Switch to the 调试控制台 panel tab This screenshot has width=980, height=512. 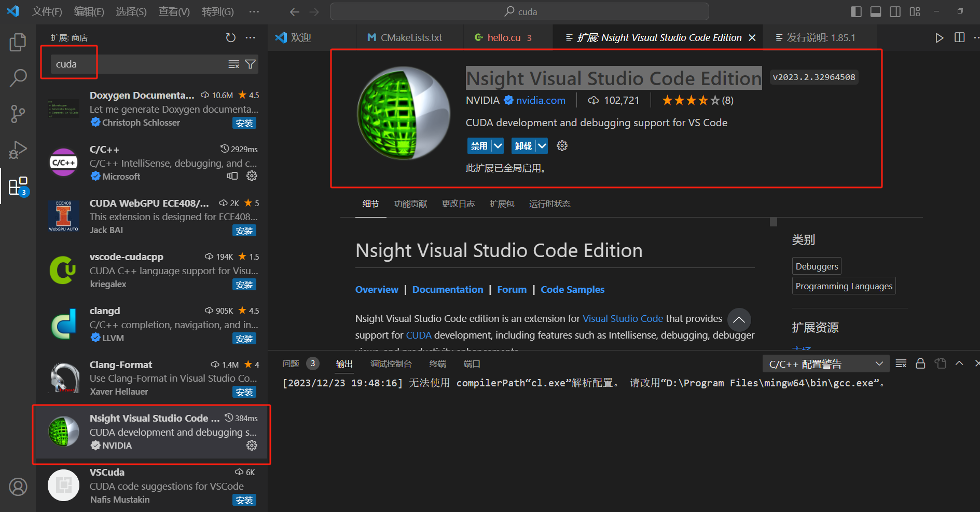click(391, 363)
